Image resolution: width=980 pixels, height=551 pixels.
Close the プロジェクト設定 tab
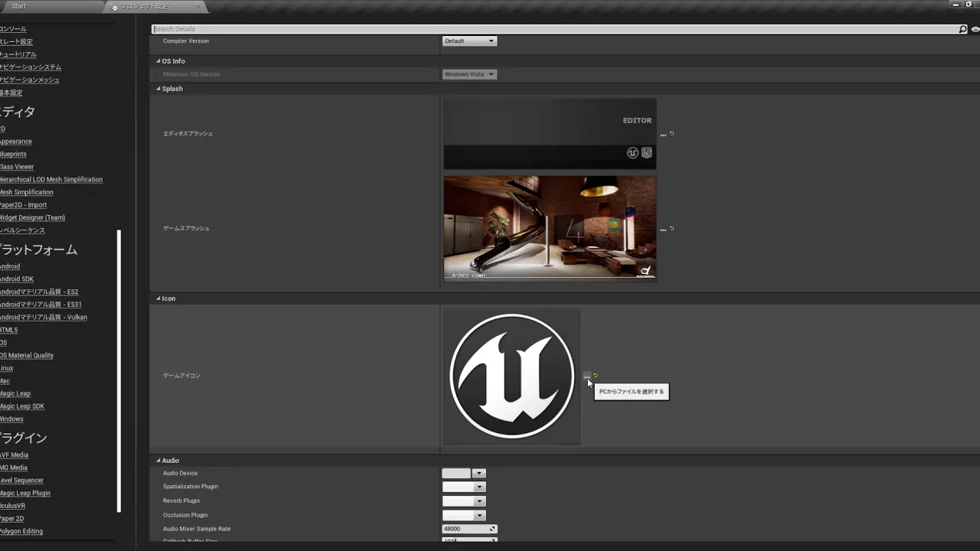click(x=198, y=7)
